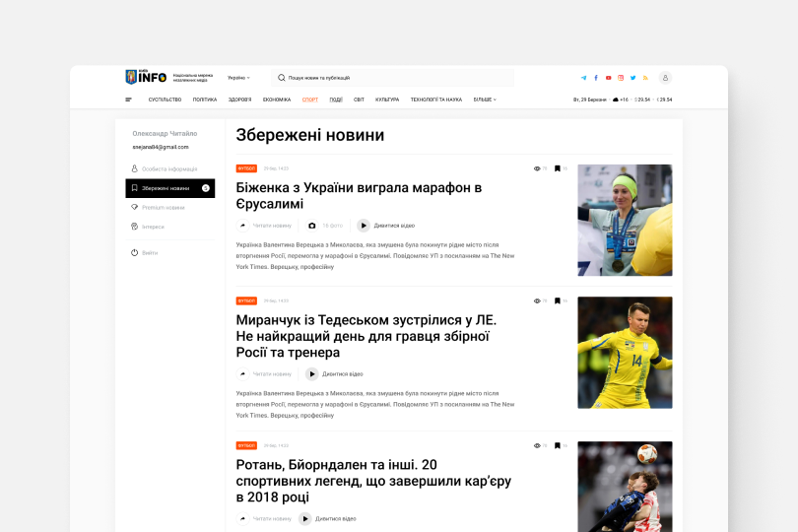Viewport: 798px width, 532px height.
Task: Select the ПОЛІТИКА navigation category
Action: [x=205, y=100]
